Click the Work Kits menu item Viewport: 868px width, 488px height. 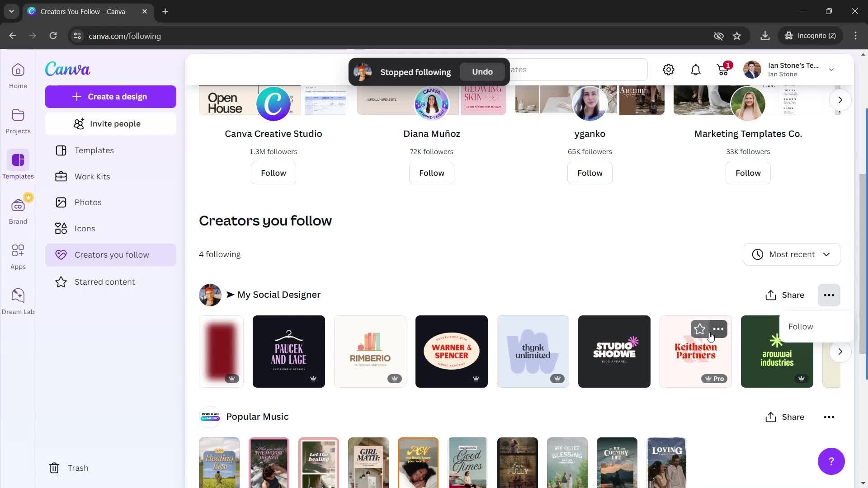coord(92,176)
